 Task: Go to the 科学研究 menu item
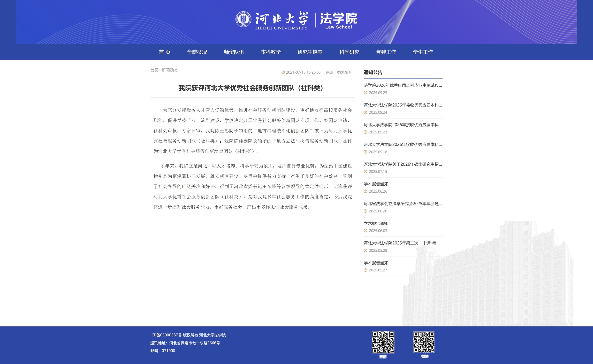coord(349,52)
